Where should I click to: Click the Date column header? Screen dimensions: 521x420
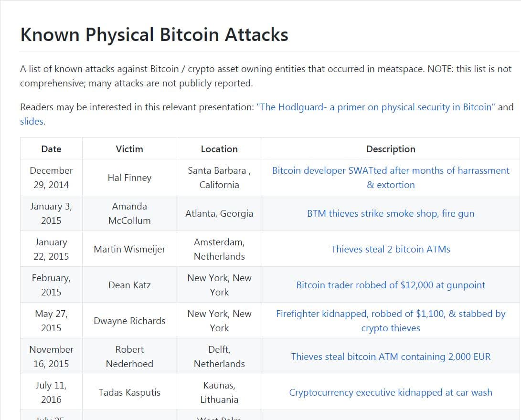[51, 149]
